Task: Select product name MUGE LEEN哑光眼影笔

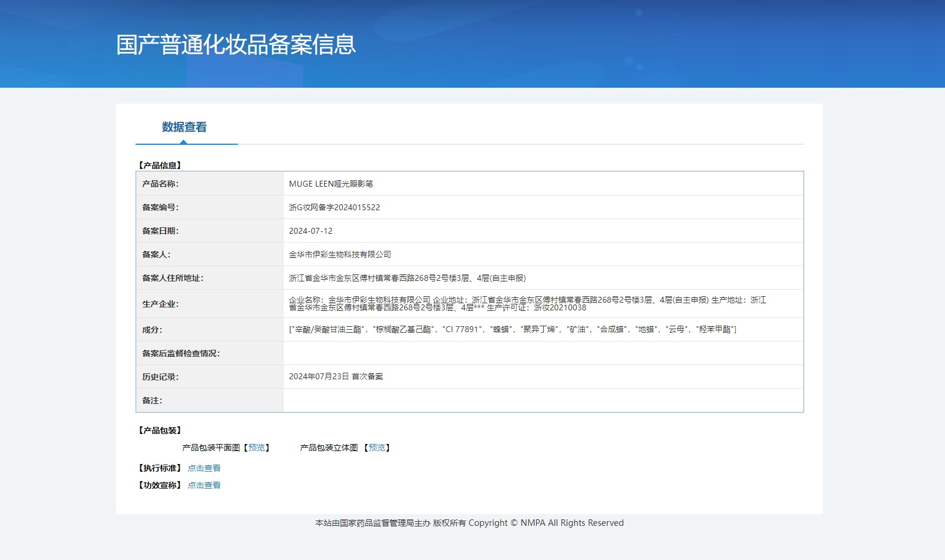Action: (331, 184)
